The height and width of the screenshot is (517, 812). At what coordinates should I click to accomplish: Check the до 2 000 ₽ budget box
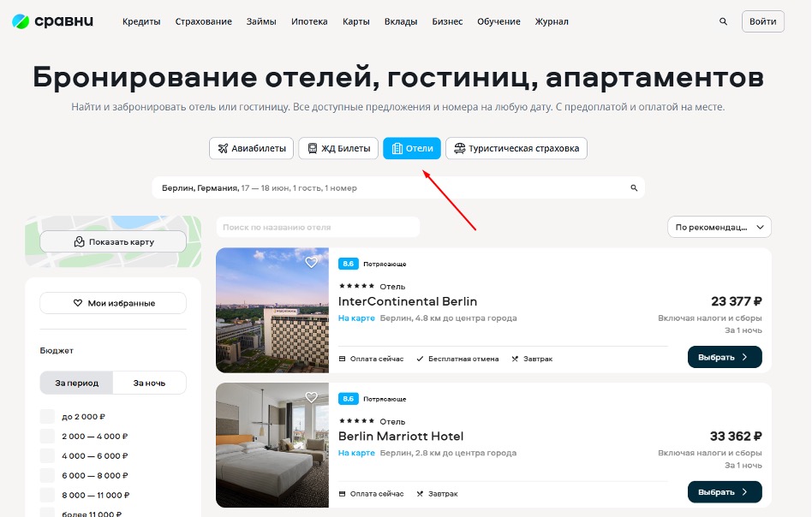[x=47, y=417]
